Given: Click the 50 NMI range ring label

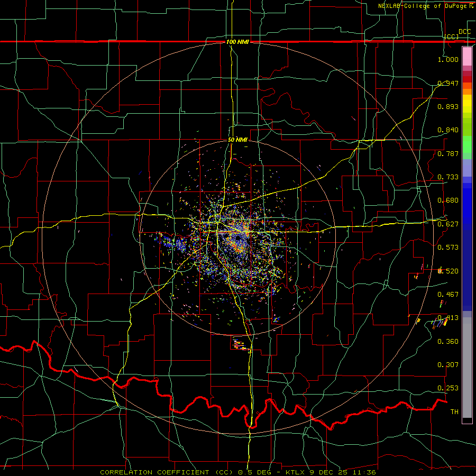Looking at the screenshot, I should pos(237,140).
